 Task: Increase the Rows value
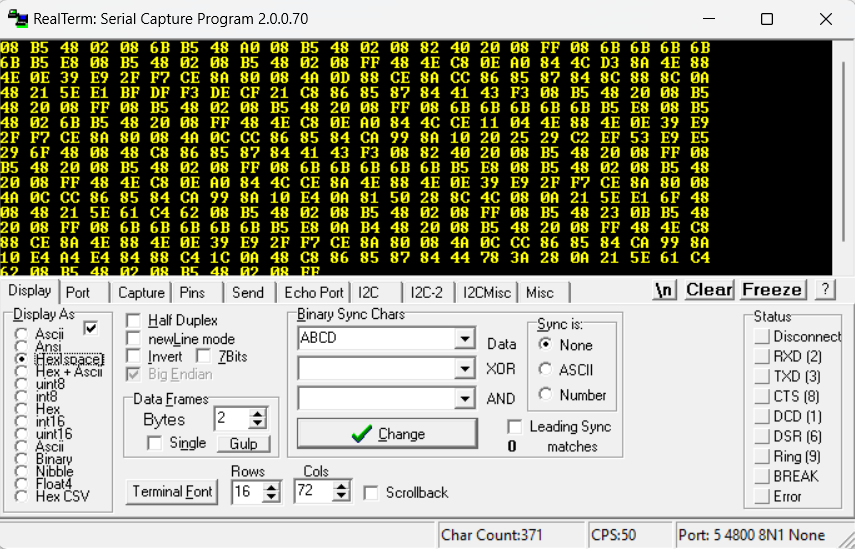[272, 487]
